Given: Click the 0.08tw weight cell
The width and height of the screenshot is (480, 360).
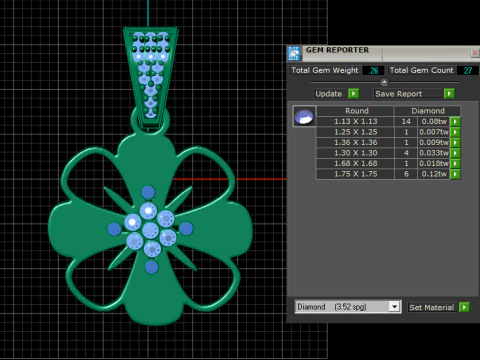Looking at the screenshot, I should [x=434, y=122].
